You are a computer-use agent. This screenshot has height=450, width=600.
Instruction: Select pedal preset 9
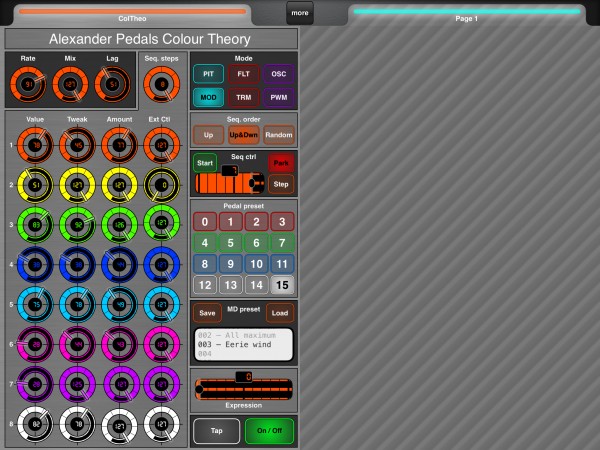[x=230, y=264]
